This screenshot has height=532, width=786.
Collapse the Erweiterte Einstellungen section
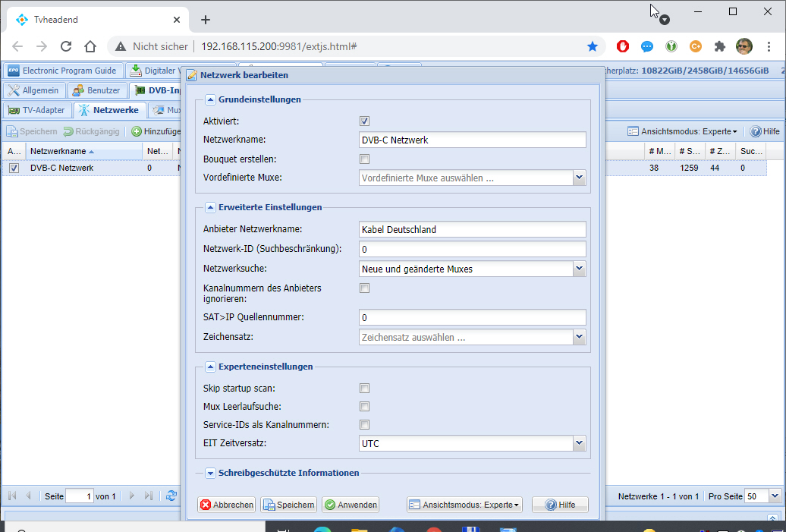tap(211, 207)
